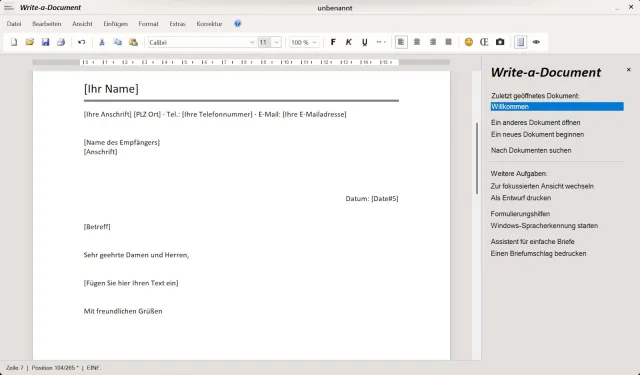
Task: Launch Assistent für einfache Briefe
Action: point(532,242)
